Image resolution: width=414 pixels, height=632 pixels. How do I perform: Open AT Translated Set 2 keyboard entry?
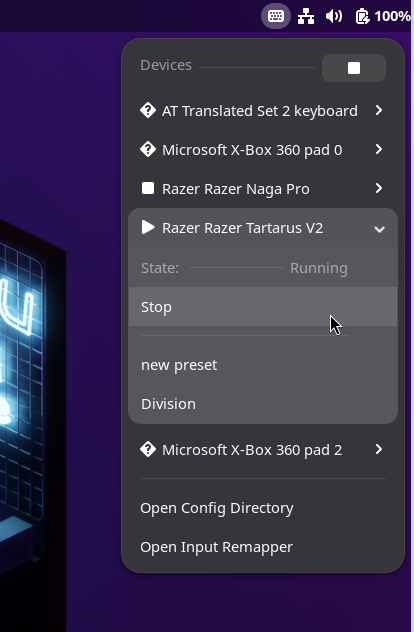point(263,110)
